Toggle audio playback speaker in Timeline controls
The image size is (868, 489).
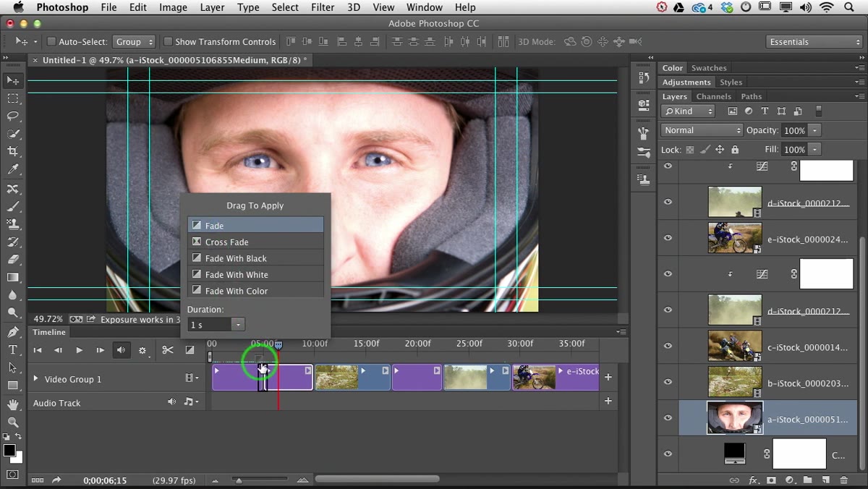click(121, 350)
